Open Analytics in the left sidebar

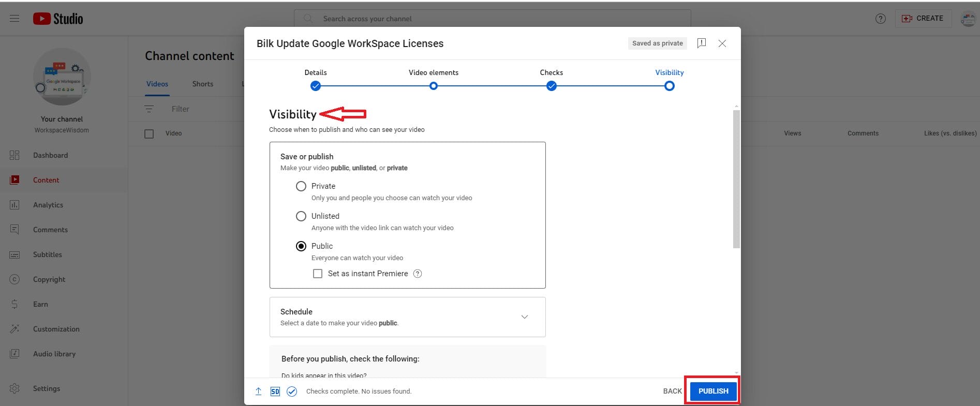[48, 205]
